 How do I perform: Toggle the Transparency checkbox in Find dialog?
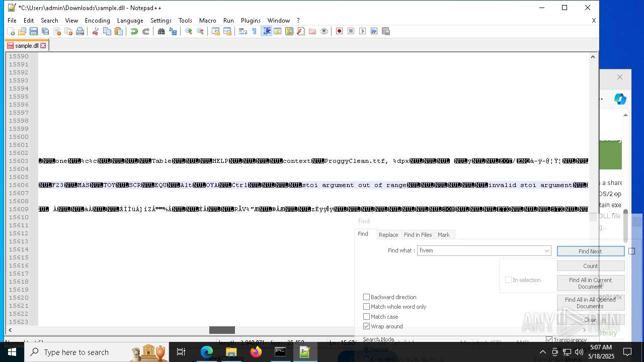(x=549, y=340)
